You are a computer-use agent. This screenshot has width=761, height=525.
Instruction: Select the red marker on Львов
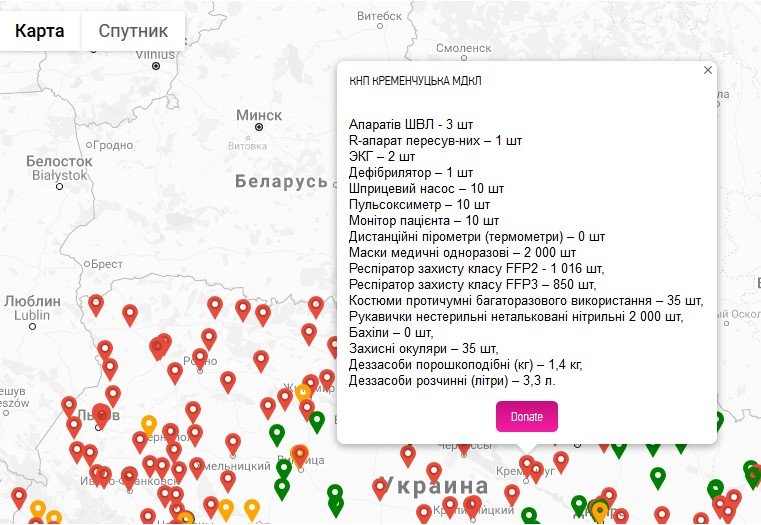click(x=101, y=412)
